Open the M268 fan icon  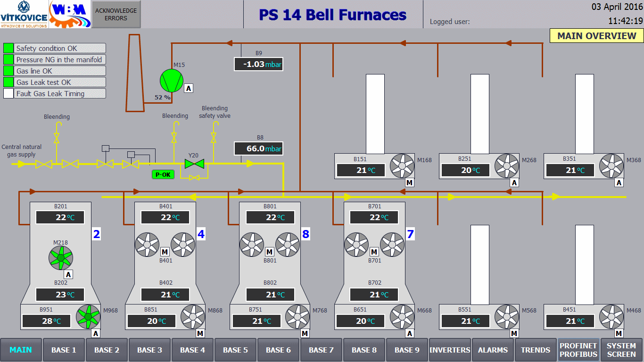(507, 166)
